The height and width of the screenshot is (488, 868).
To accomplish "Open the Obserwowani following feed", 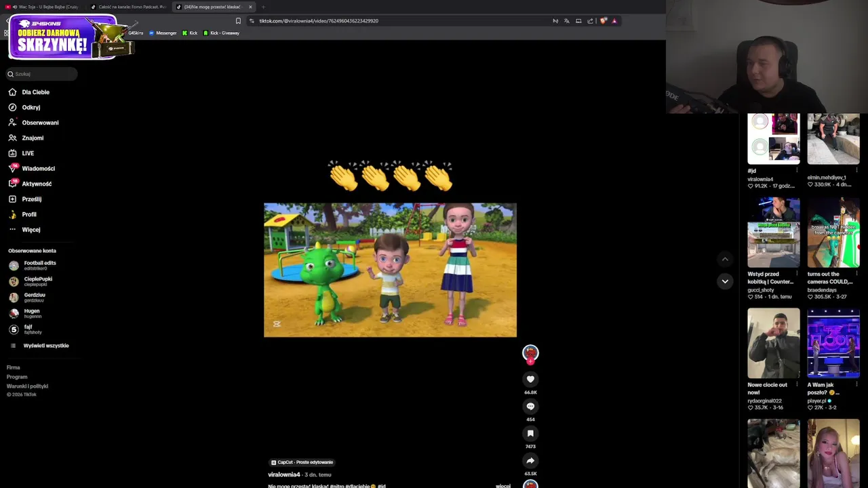I will point(34,123).
